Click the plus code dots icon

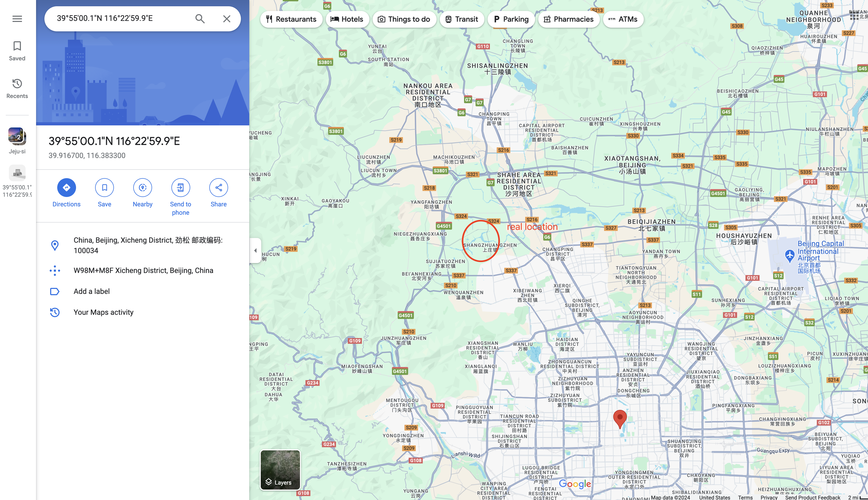click(55, 271)
